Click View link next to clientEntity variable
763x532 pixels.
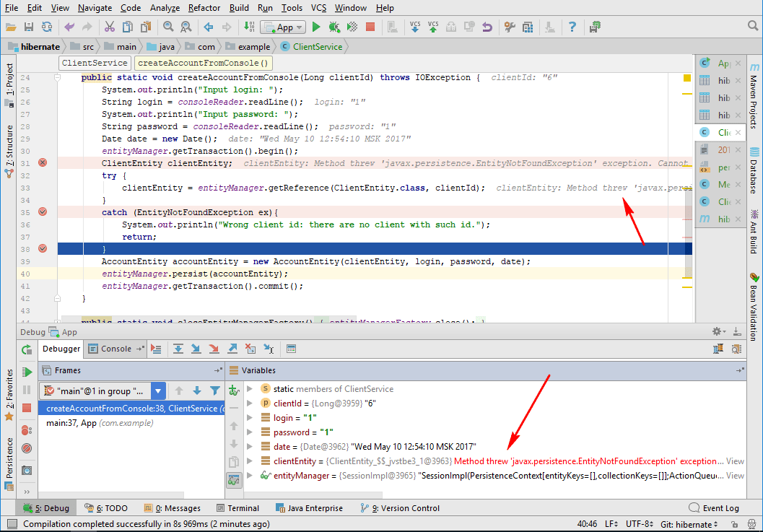(x=733, y=461)
